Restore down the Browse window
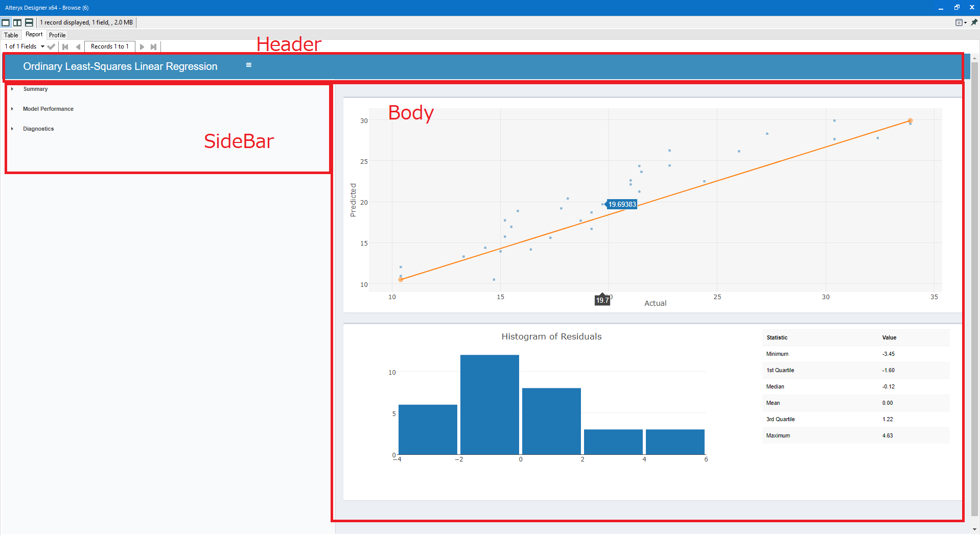The height and width of the screenshot is (535, 980). [x=956, y=7]
